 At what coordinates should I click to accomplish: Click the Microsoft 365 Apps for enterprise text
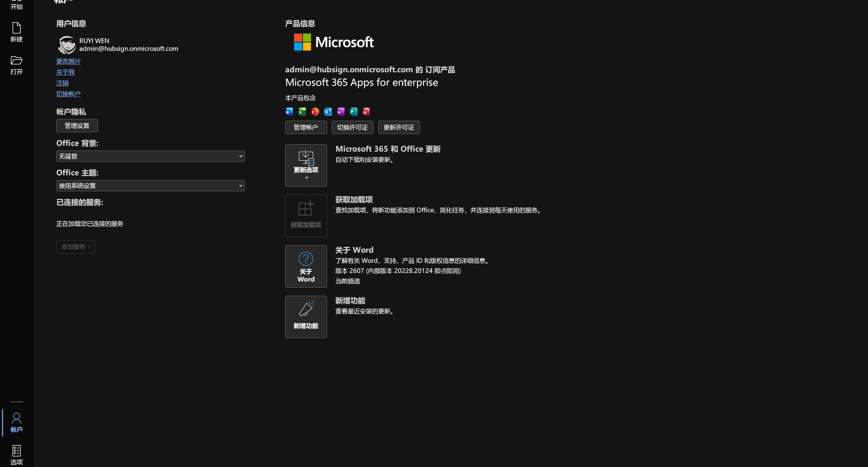click(x=362, y=82)
